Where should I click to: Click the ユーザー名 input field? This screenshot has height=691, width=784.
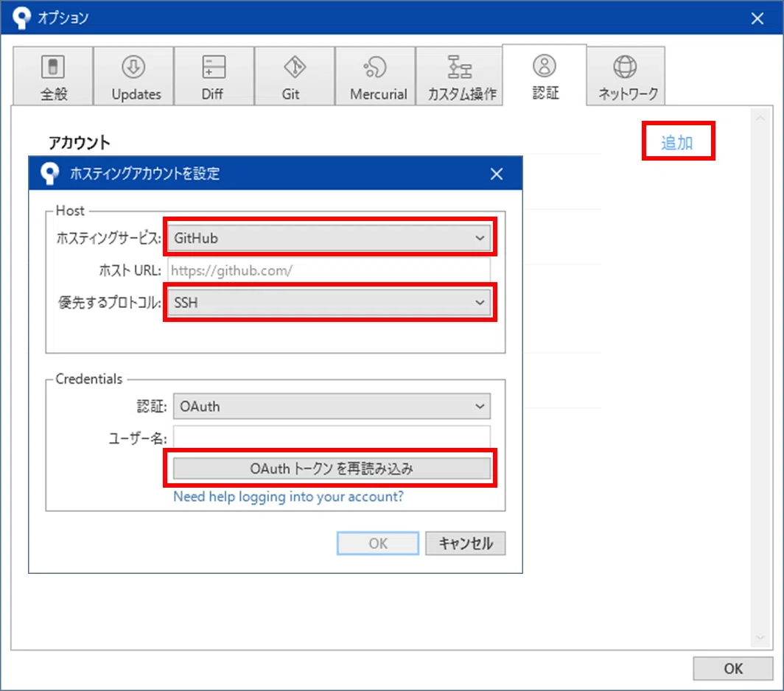click(332, 437)
